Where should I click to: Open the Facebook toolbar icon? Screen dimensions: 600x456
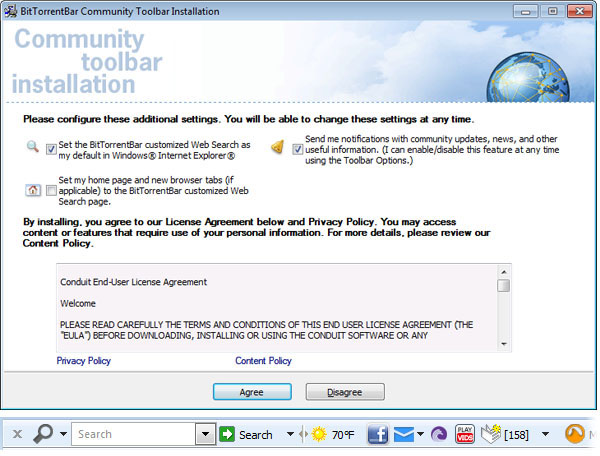377,435
